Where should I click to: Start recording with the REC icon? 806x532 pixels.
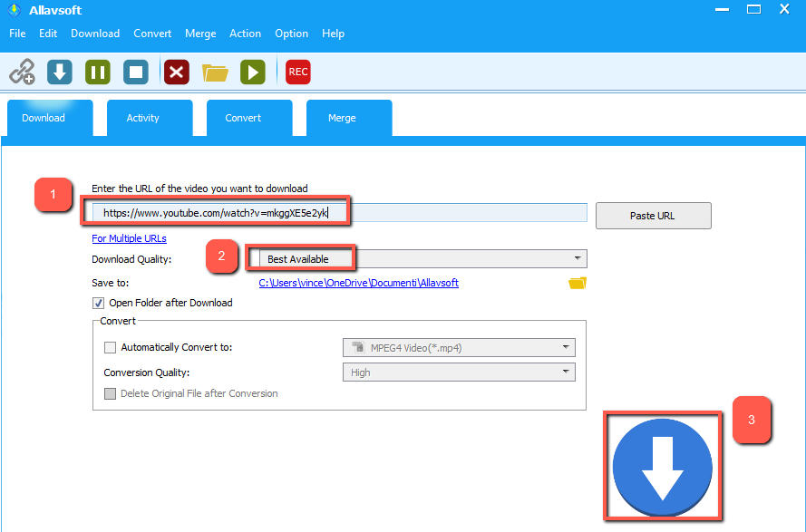298,72
